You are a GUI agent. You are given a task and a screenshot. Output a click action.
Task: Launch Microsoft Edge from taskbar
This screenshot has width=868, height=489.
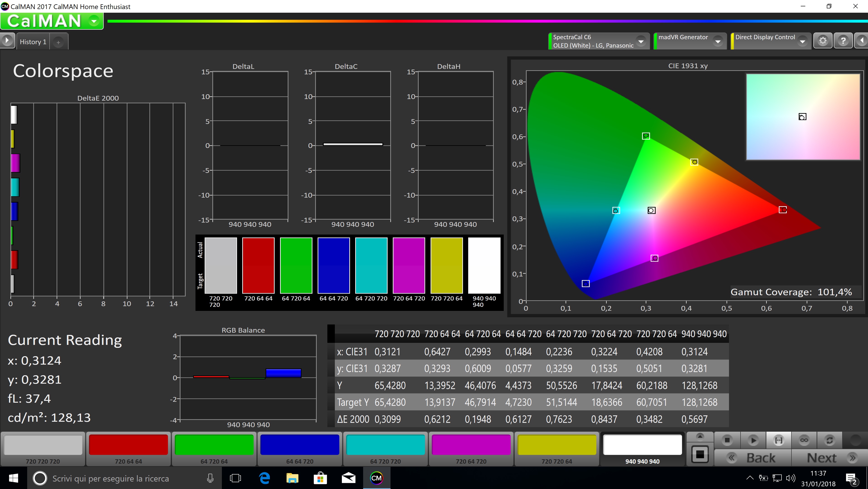[264, 478]
